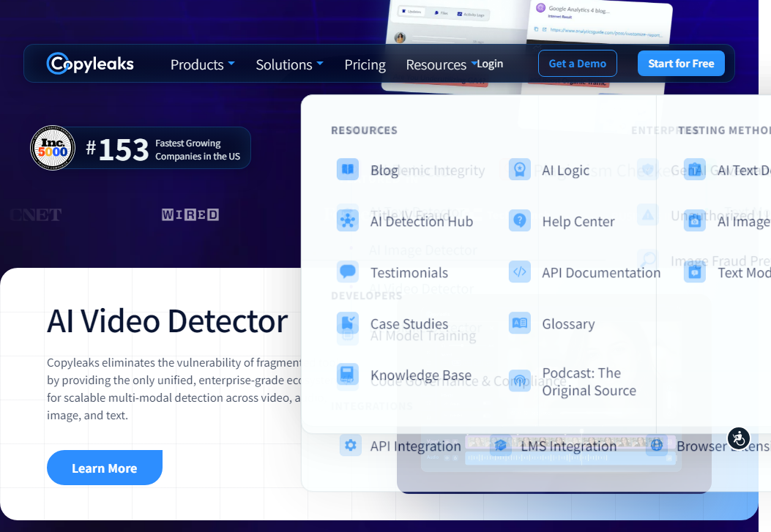Click the Knowledge Base icon

pos(348,375)
